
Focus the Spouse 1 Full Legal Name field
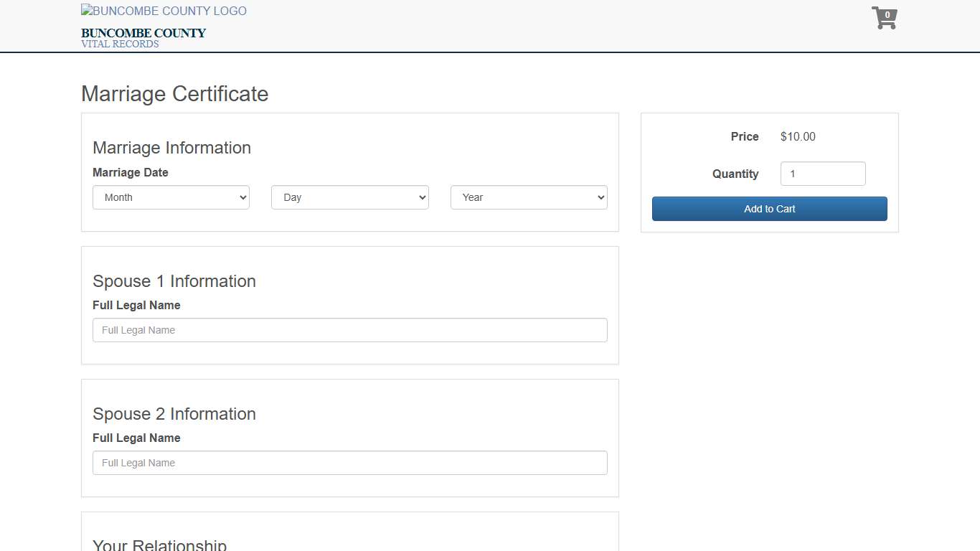point(349,330)
